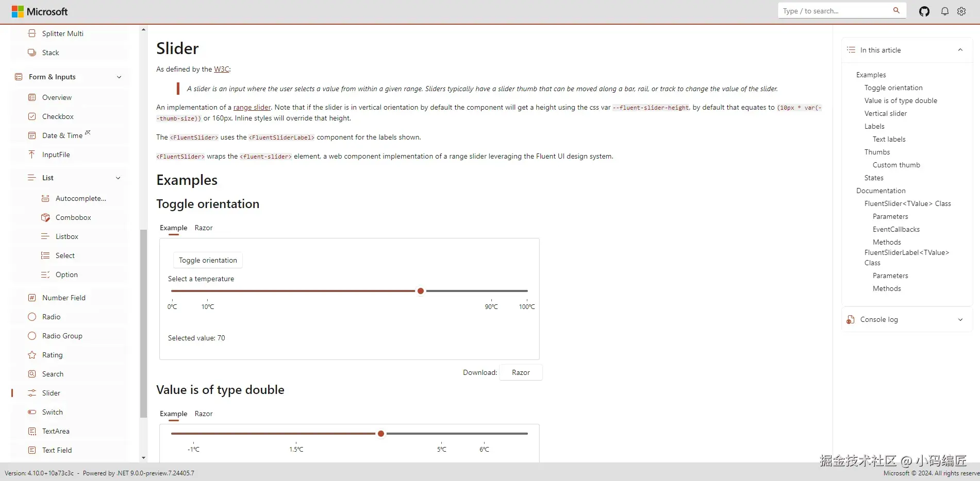The width and height of the screenshot is (980, 481).
Task: Click the Date & Time calendar icon
Action: click(32, 135)
